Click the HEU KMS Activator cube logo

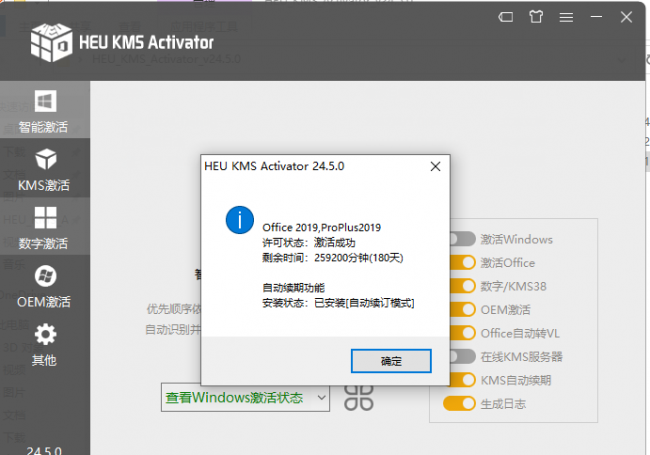pos(51,42)
